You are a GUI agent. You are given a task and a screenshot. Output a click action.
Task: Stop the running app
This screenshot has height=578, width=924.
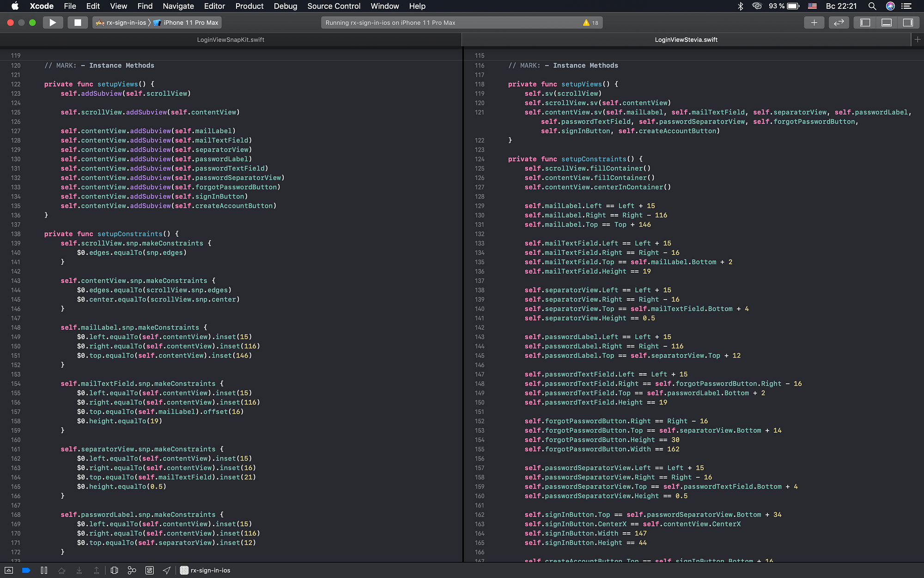click(x=78, y=23)
